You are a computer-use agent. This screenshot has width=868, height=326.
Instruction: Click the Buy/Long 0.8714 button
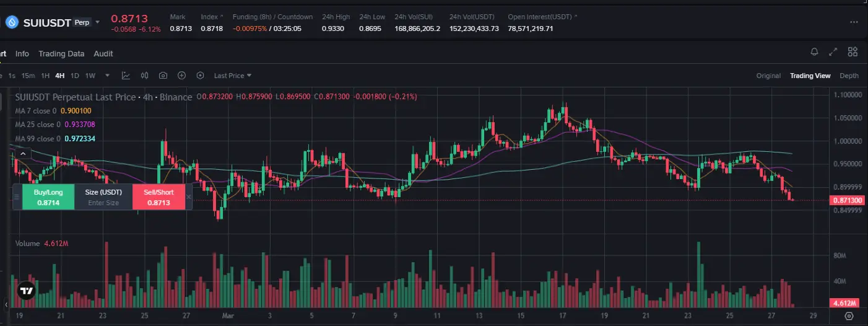[x=48, y=197]
